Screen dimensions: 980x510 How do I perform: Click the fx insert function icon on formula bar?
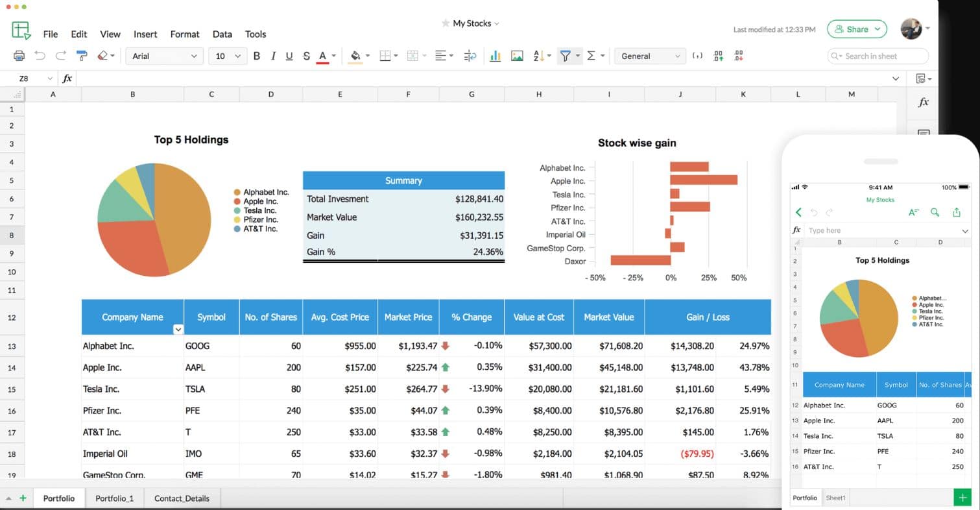[x=67, y=79]
